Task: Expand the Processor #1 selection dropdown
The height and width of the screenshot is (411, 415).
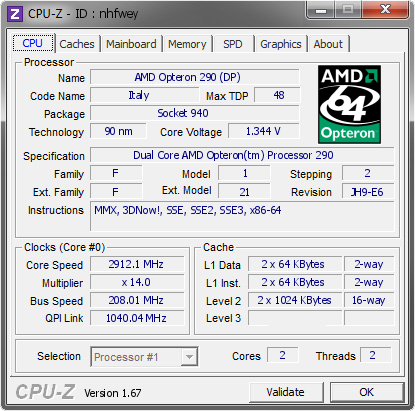Action: pyautogui.click(x=189, y=357)
